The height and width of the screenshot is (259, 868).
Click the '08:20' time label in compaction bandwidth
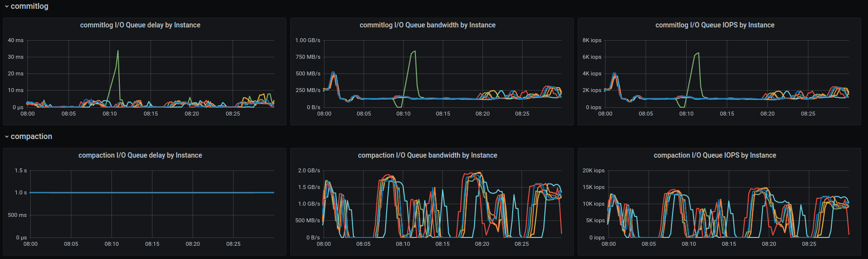click(482, 244)
